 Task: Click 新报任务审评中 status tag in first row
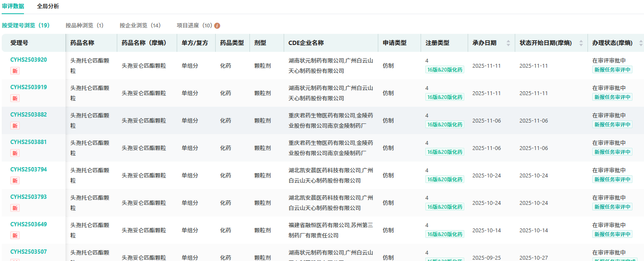point(612,70)
